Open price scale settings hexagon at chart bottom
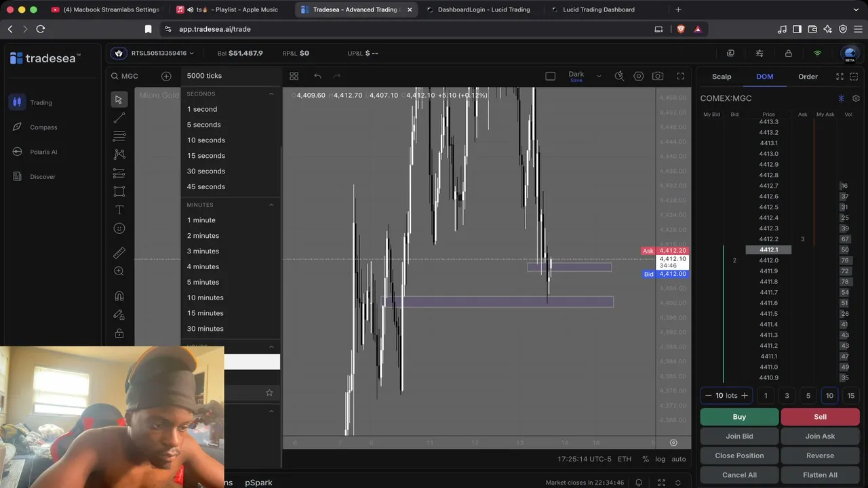The height and width of the screenshot is (488, 868). 673,443
